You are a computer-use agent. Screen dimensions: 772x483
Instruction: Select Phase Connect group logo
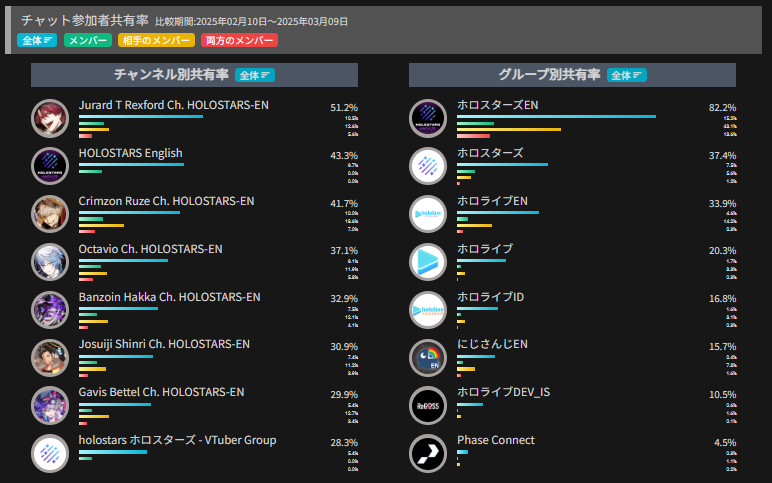428,453
